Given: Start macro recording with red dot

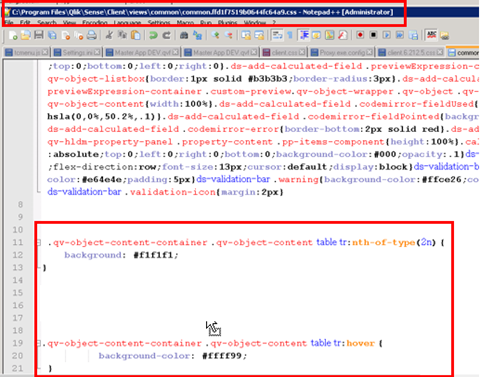Looking at the screenshot, I should click(360, 35).
